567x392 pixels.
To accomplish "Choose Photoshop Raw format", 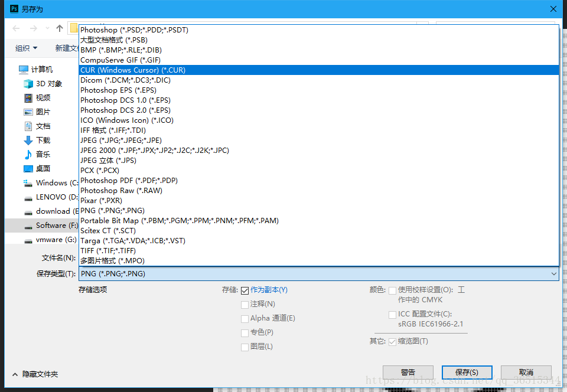I will point(318,191).
